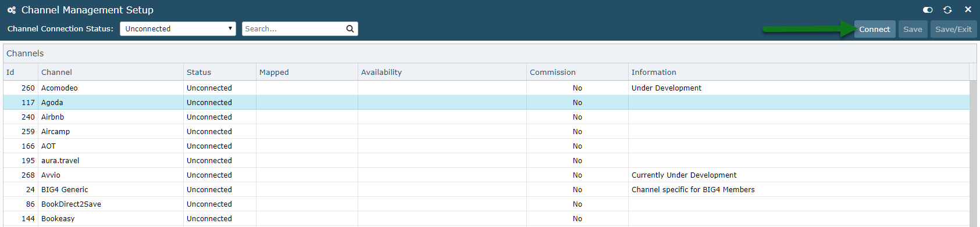Focus the Search text field
This screenshot has height=227, width=980.
pyautogui.click(x=294, y=28)
